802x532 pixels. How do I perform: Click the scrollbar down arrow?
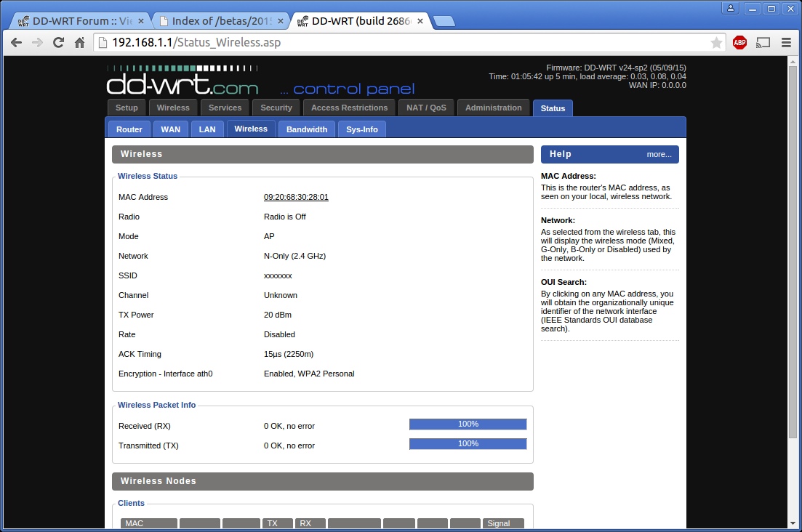point(793,523)
